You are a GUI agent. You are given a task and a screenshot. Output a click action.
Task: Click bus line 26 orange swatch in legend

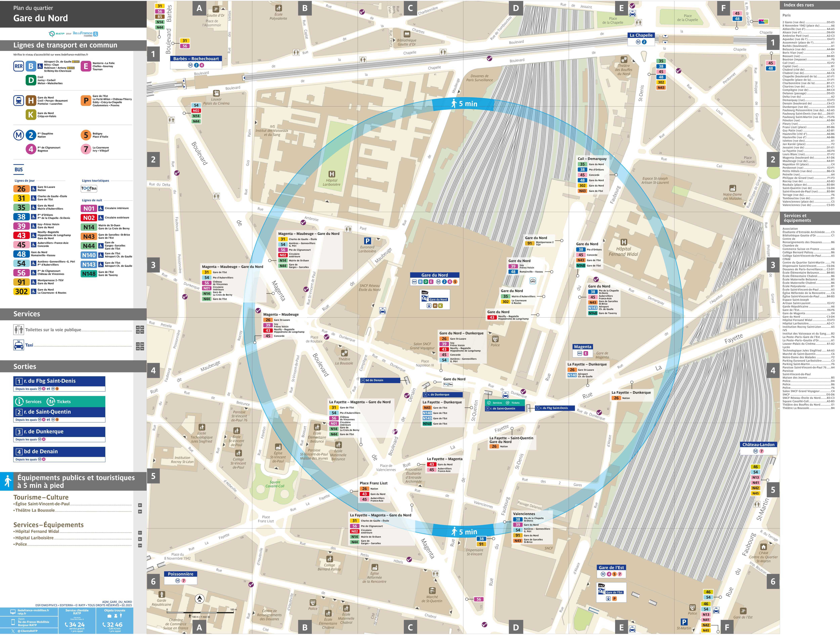[21, 189]
